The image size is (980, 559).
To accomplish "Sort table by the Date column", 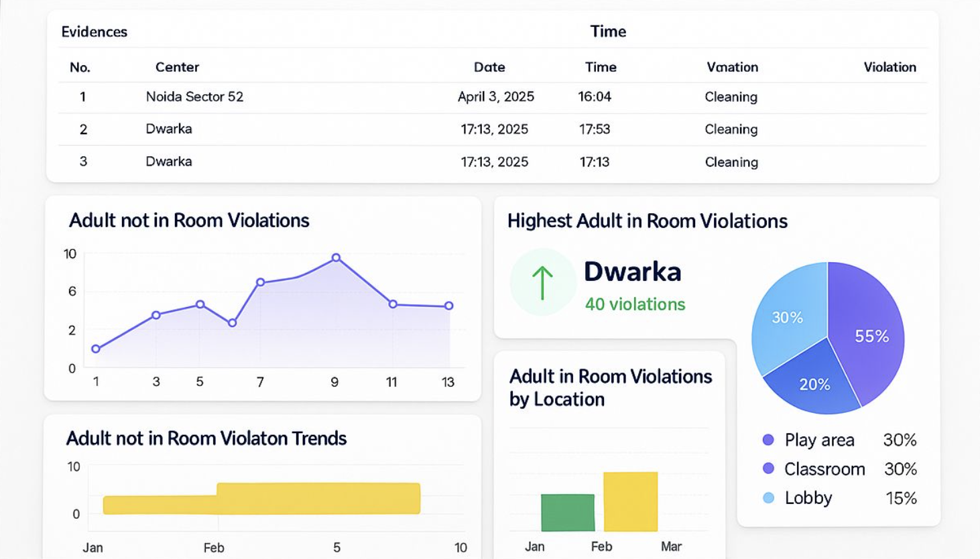I will click(x=490, y=67).
